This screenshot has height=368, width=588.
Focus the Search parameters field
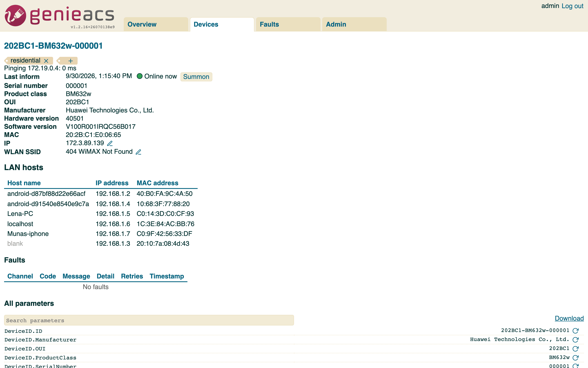click(x=149, y=320)
